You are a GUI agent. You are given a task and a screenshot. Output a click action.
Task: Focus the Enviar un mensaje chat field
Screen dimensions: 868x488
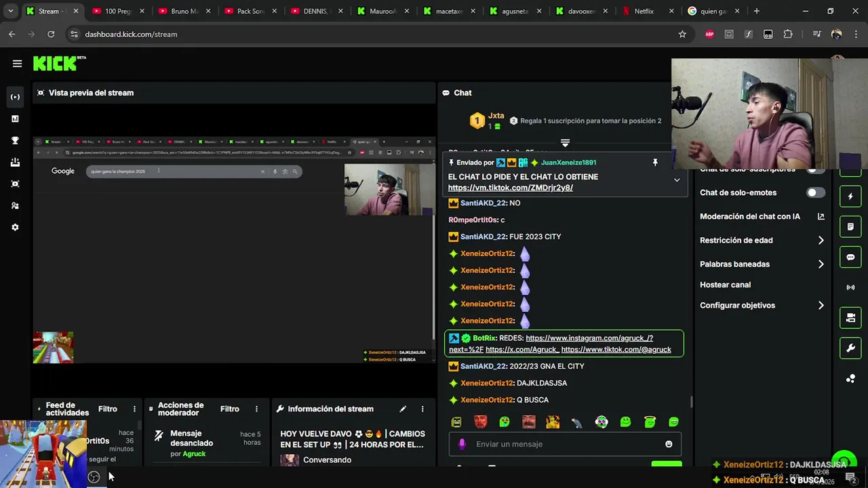point(565,444)
